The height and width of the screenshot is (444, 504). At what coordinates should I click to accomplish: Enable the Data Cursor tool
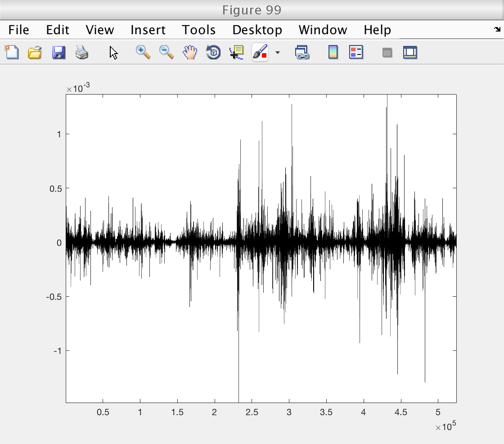click(237, 52)
